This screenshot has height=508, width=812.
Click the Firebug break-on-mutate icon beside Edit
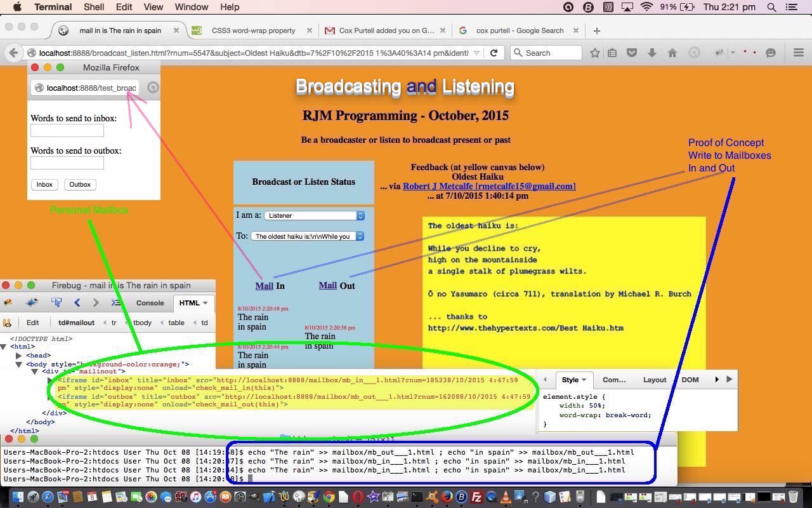coord(8,323)
